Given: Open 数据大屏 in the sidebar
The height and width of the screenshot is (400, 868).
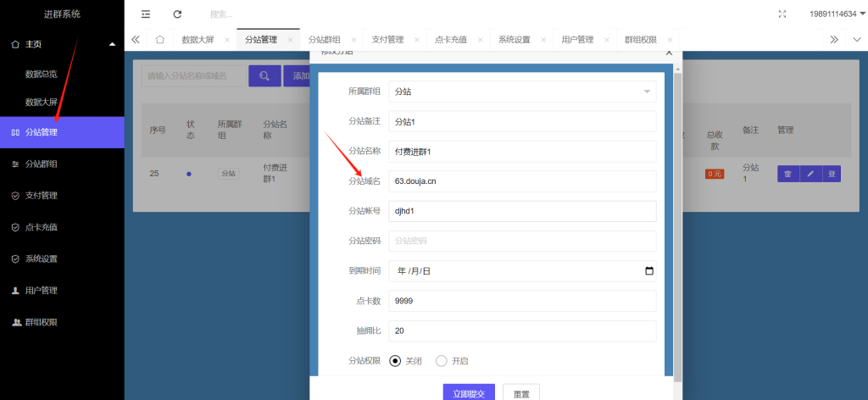Looking at the screenshot, I should tap(42, 102).
